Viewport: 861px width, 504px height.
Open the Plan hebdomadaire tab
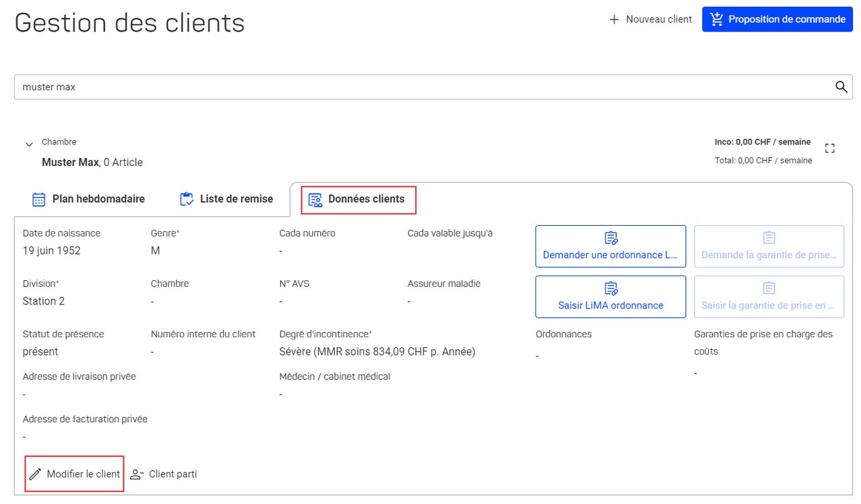pyautogui.click(x=89, y=200)
